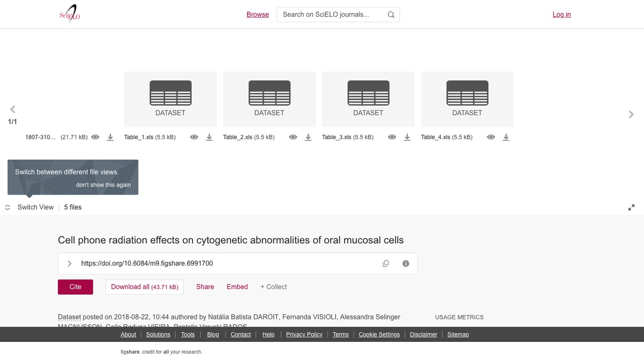644x362 pixels.
Task: Download Table_3.xls file
Action: pos(408,137)
